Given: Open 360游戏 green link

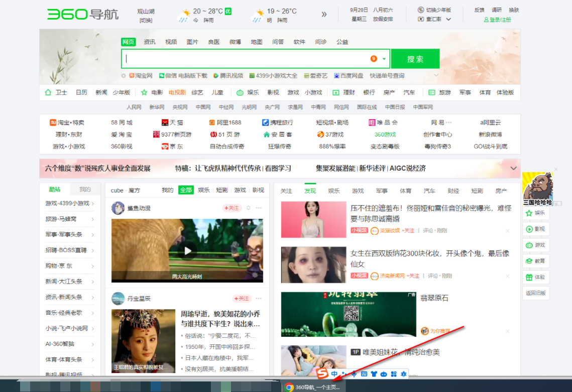Looking at the screenshot, I should tap(385, 135).
